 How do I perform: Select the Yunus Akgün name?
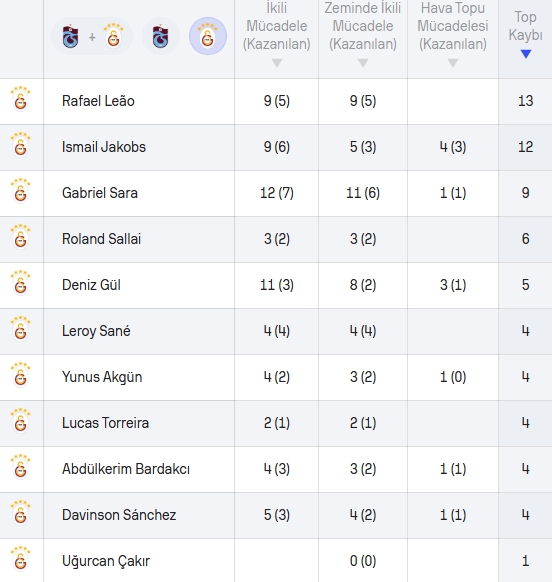pyautogui.click(x=102, y=377)
